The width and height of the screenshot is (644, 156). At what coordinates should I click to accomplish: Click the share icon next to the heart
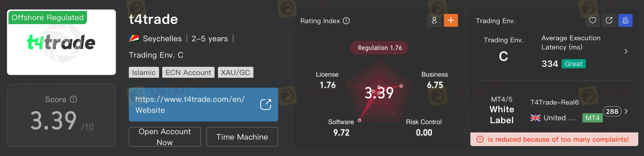(609, 20)
